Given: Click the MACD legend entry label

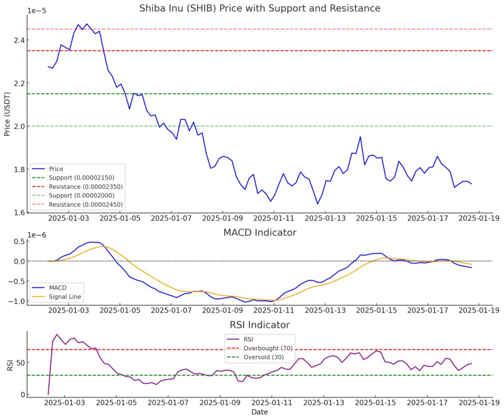Looking at the screenshot, I should [x=58, y=288].
